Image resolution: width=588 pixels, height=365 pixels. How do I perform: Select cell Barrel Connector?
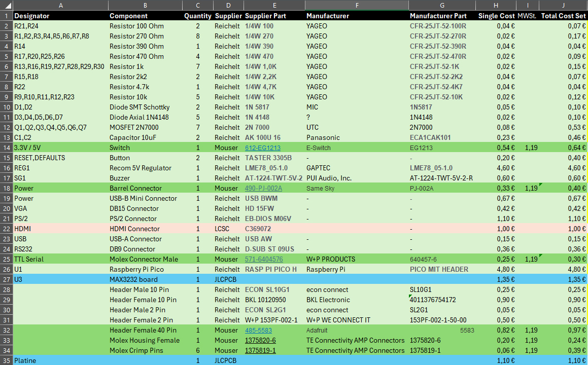point(145,188)
